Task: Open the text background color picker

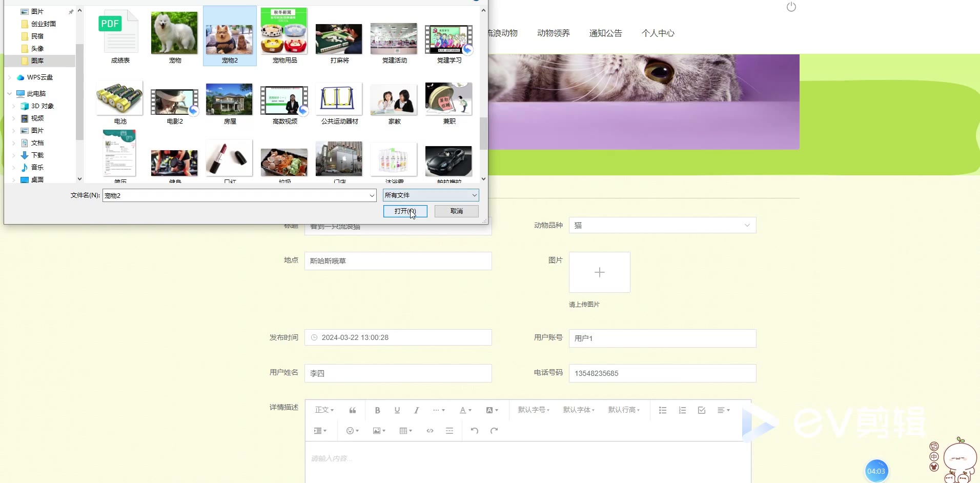Action: [492, 410]
